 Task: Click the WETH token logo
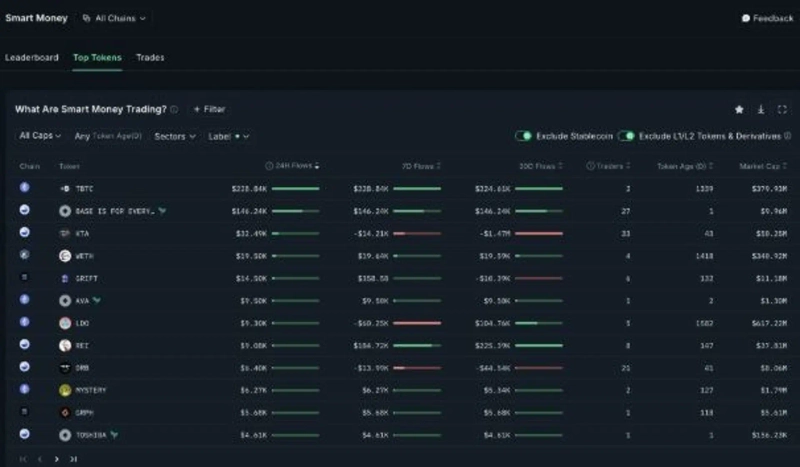click(65, 255)
